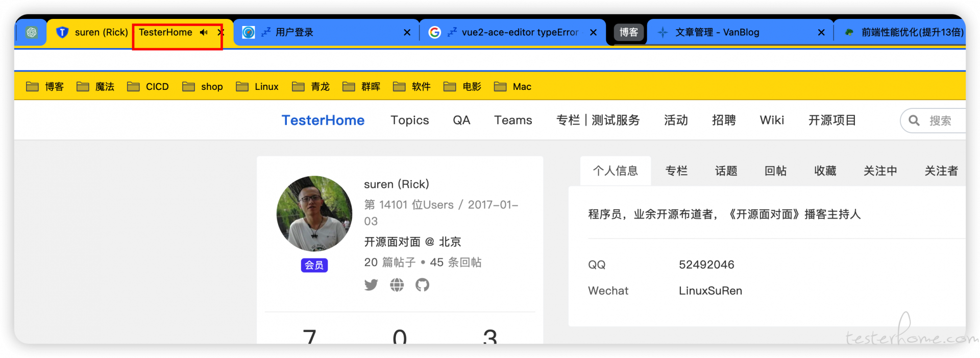Open the Twitter profile icon
Image resolution: width=980 pixels, height=358 pixels.
[x=371, y=284]
